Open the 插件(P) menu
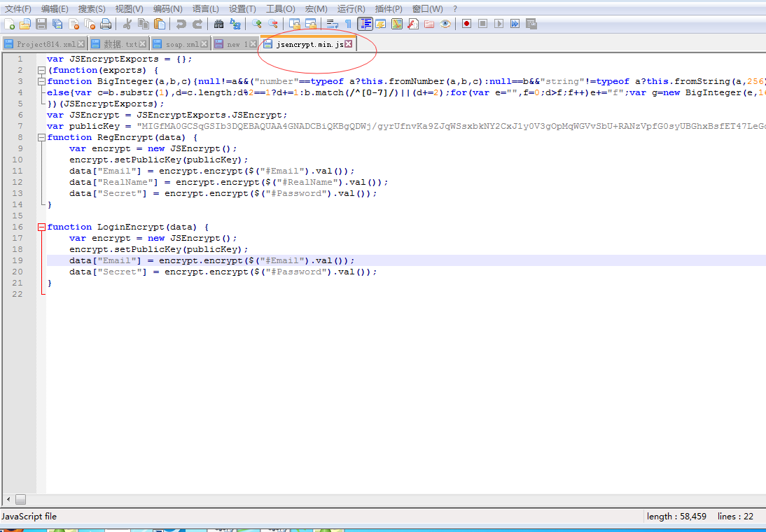Viewport: 766px width, 532px height. 389,9
